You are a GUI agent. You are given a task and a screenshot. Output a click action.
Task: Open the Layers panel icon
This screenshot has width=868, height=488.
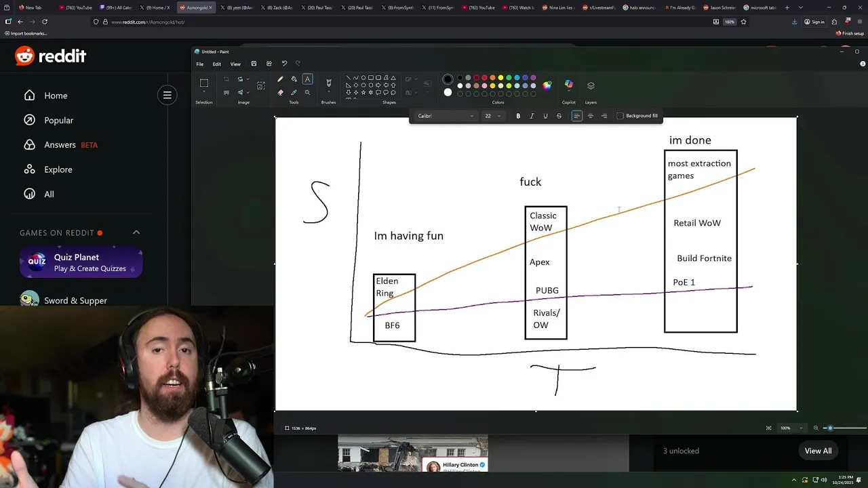(591, 85)
